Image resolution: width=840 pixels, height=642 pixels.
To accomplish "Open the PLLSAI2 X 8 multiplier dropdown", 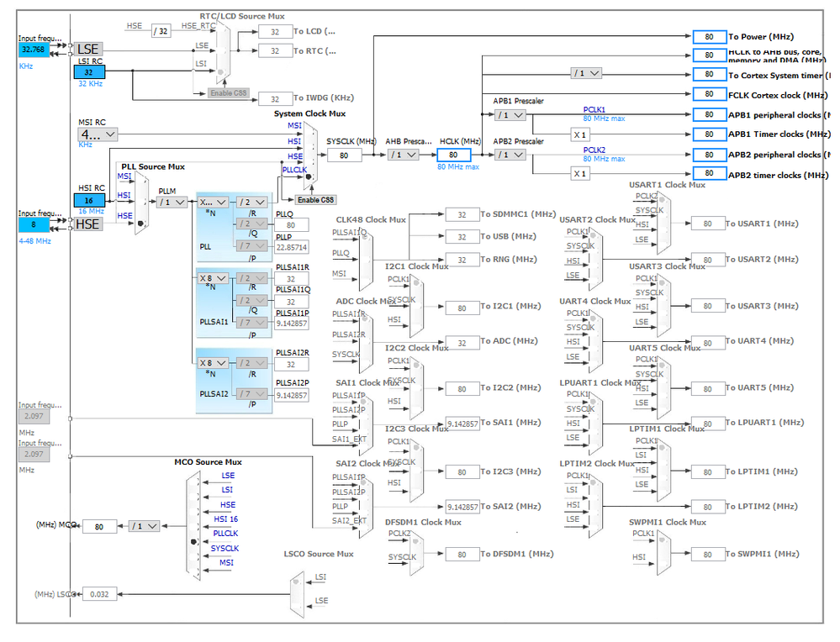I will [x=214, y=363].
